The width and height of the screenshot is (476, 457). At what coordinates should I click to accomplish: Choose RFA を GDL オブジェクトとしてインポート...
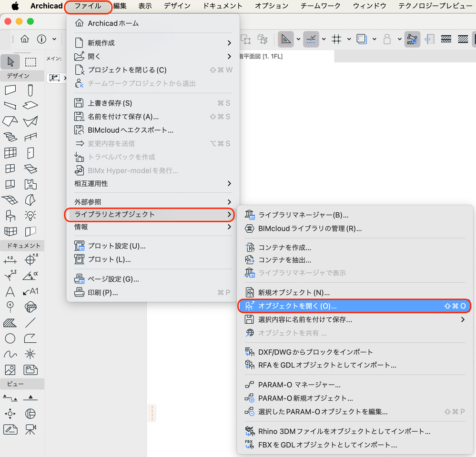click(355, 365)
